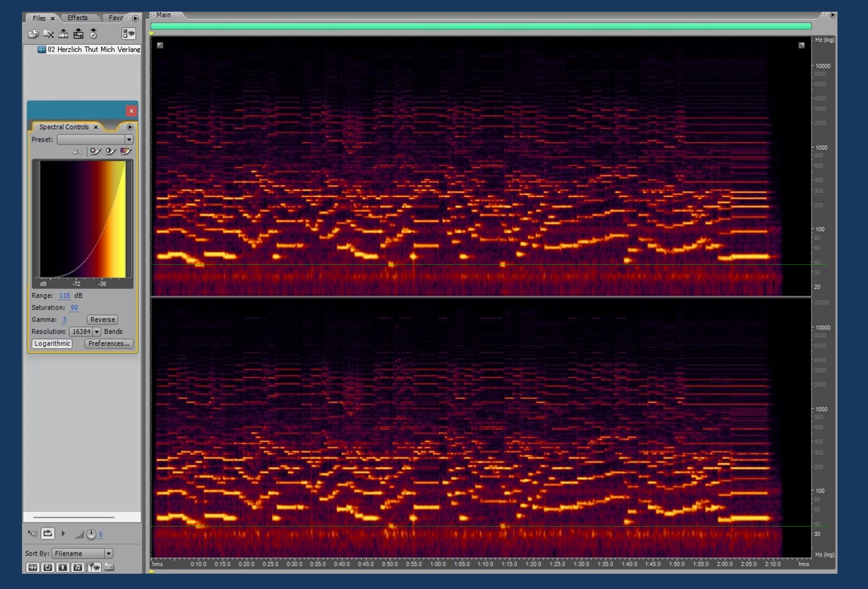Switch to the Files tab

tap(39, 18)
